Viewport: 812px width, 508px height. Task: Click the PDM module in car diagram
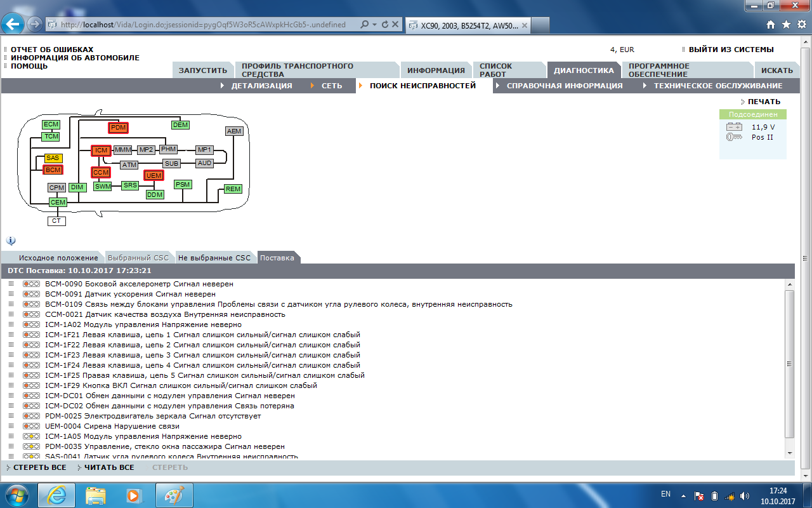[118, 128]
